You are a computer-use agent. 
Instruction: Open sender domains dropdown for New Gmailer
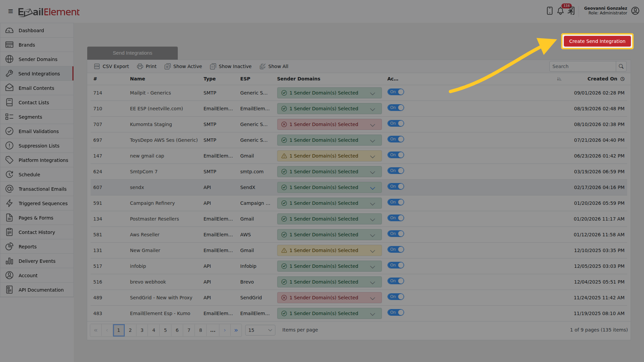coord(329,250)
